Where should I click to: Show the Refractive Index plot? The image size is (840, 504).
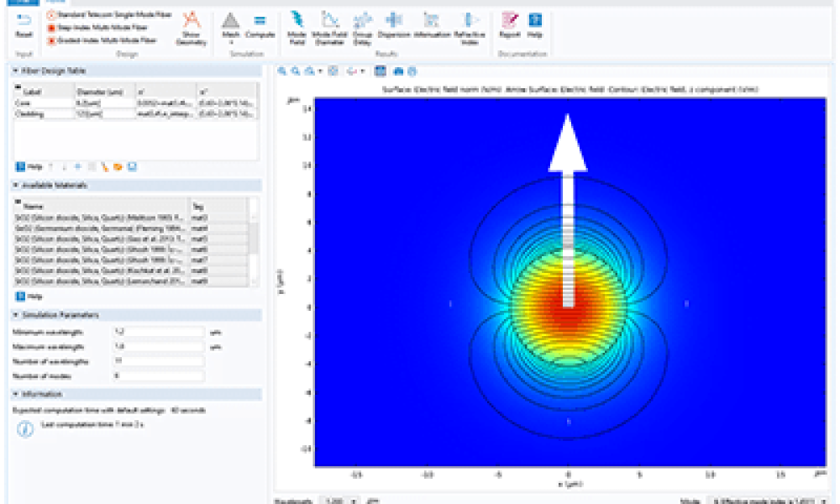click(470, 28)
